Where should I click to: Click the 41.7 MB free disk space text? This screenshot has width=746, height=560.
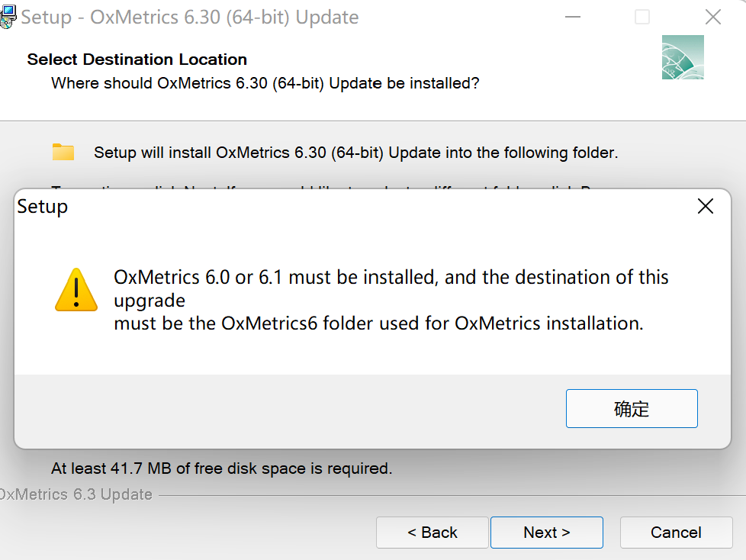pos(221,468)
